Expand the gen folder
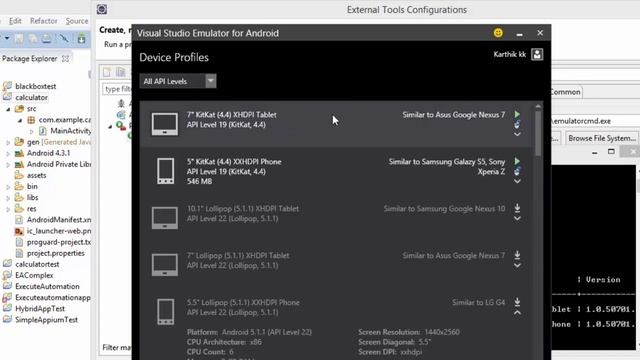The image size is (640, 360). [x=8, y=142]
